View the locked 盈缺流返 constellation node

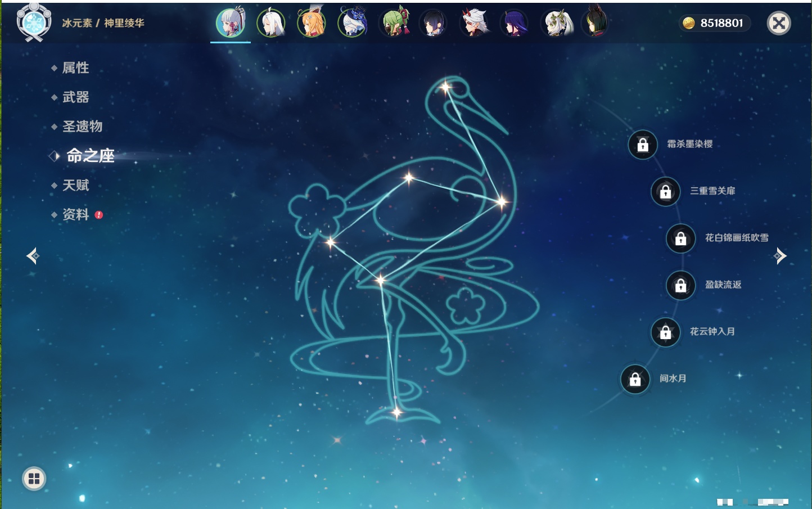[x=680, y=285]
